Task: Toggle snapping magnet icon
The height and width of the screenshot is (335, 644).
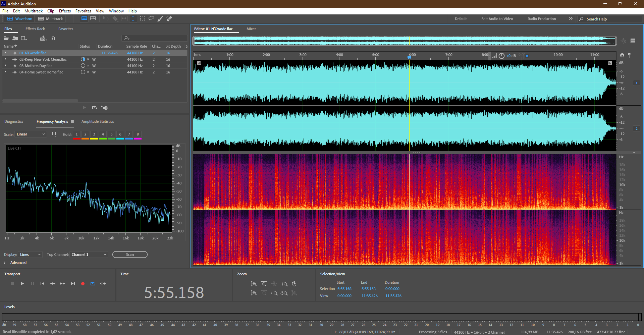Action: [622, 55]
